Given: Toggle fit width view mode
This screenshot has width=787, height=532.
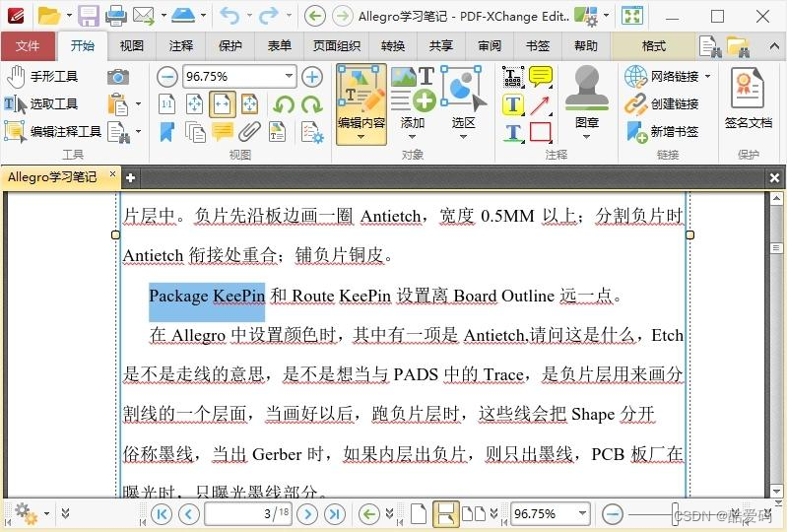Looking at the screenshot, I should pyautogui.click(x=223, y=104).
